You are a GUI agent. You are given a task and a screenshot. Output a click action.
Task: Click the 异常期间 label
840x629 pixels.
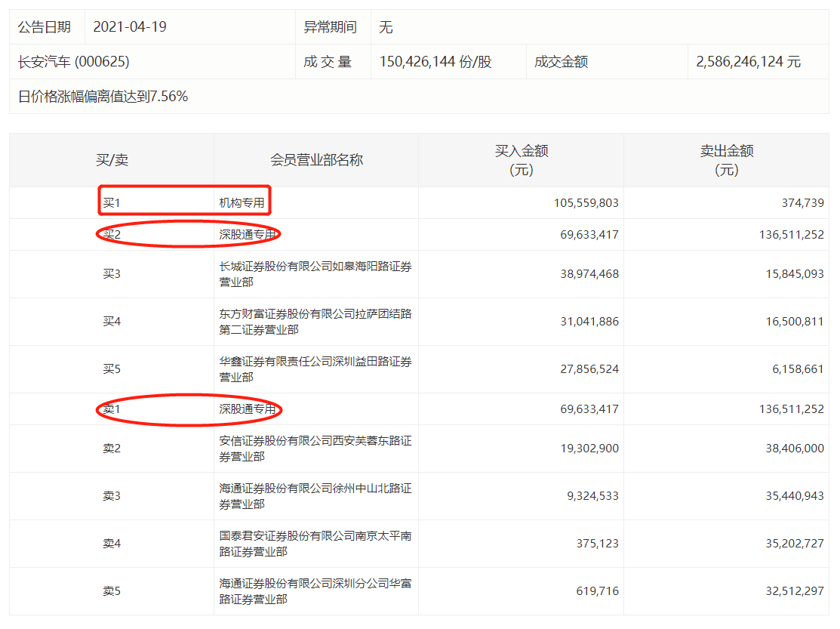(x=330, y=26)
